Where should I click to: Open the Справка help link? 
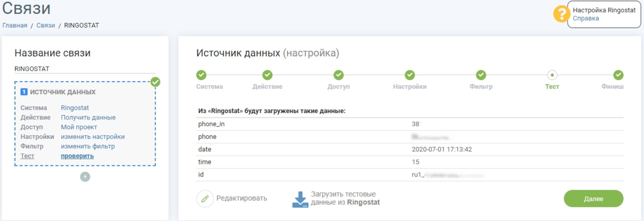pyautogui.click(x=586, y=18)
